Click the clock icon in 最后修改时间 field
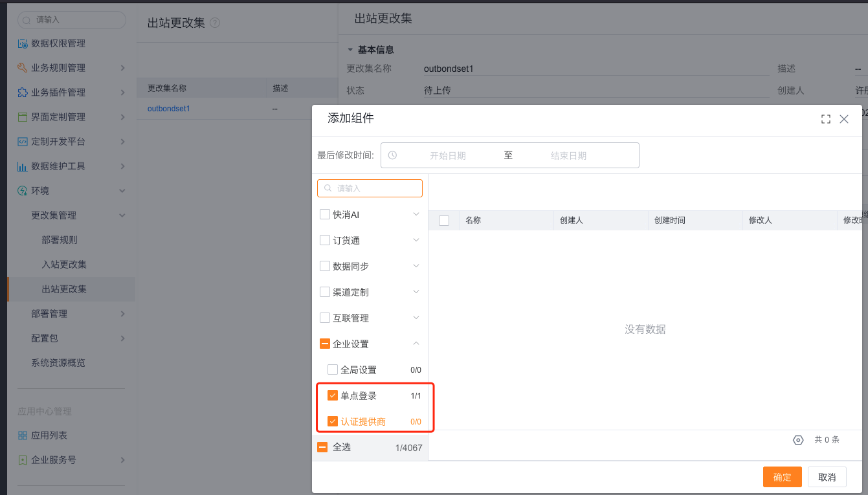Image resolution: width=868 pixels, height=495 pixels. pyautogui.click(x=392, y=155)
